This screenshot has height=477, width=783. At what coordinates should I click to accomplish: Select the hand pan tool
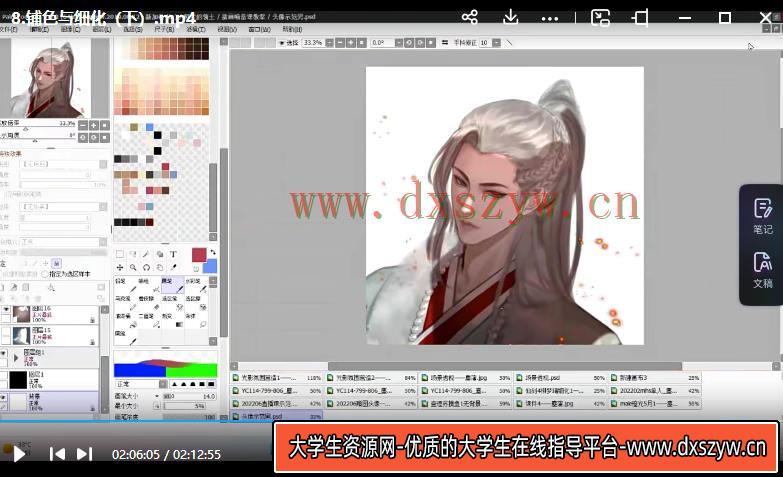pyautogui.click(x=160, y=267)
